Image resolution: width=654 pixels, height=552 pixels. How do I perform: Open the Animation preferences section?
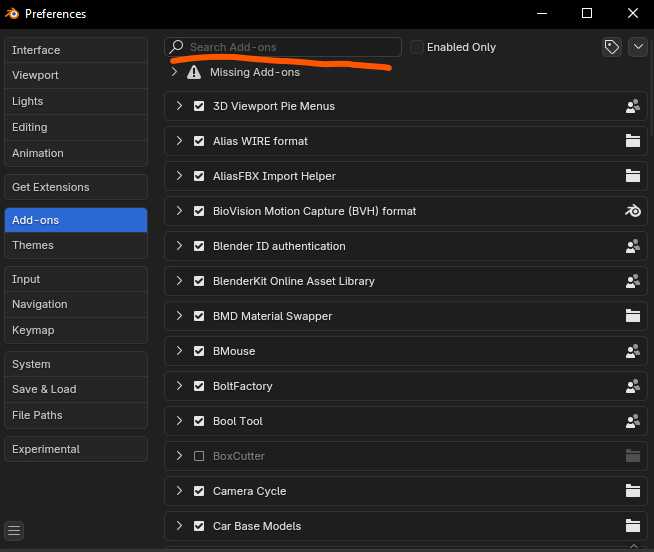click(x=76, y=153)
